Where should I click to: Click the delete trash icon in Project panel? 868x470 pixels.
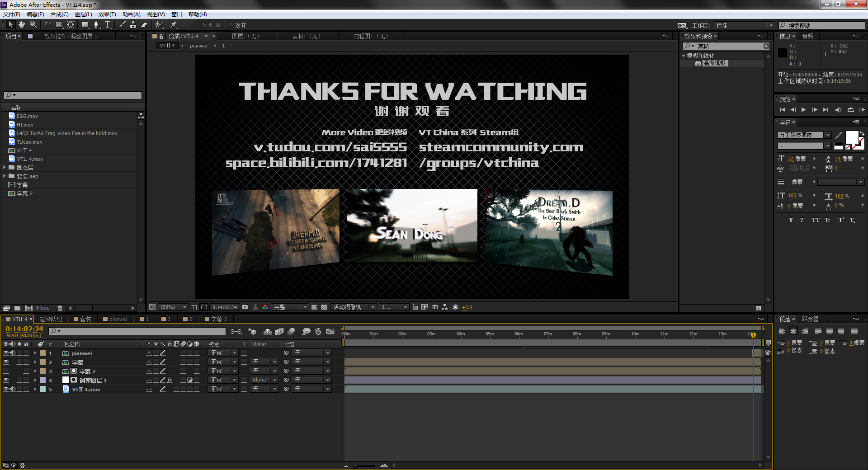(60, 308)
